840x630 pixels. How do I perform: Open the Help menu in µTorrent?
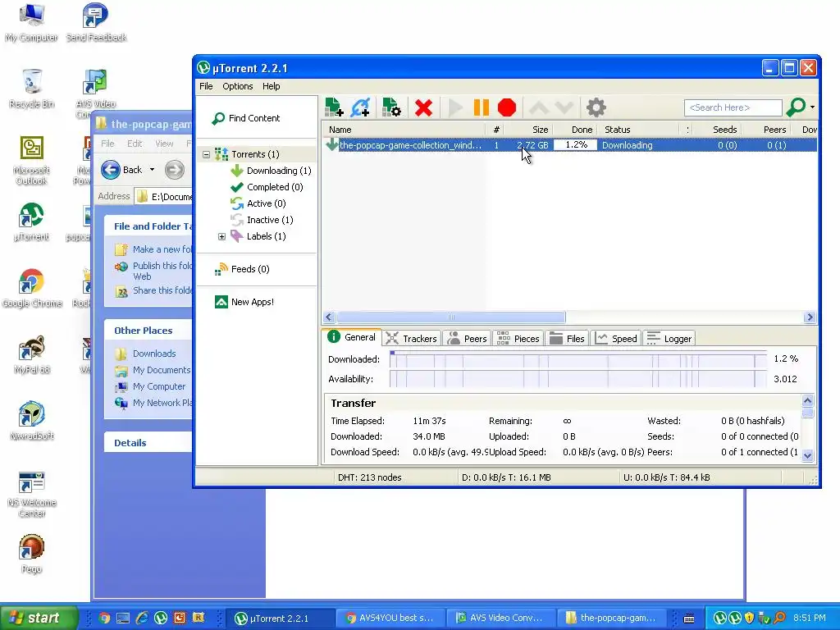tap(271, 86)
